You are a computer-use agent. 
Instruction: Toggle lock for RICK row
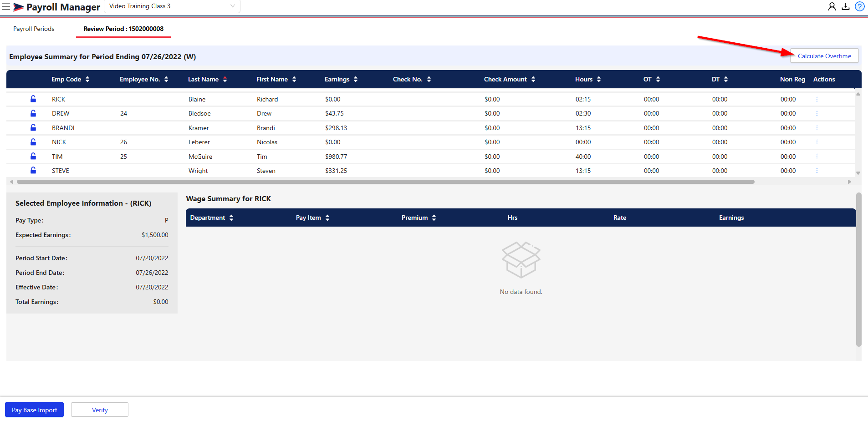33,99
